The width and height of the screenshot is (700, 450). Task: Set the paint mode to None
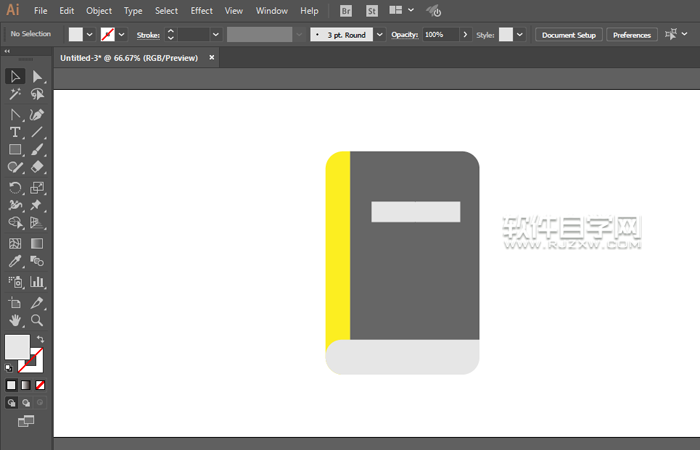click(x=40, y=385)
